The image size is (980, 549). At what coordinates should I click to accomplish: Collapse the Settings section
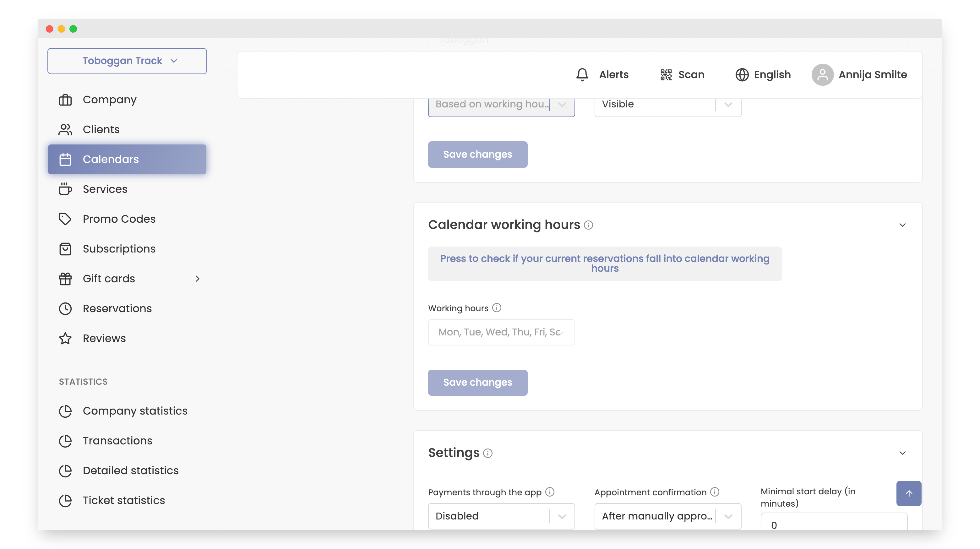tap(902, 453)
